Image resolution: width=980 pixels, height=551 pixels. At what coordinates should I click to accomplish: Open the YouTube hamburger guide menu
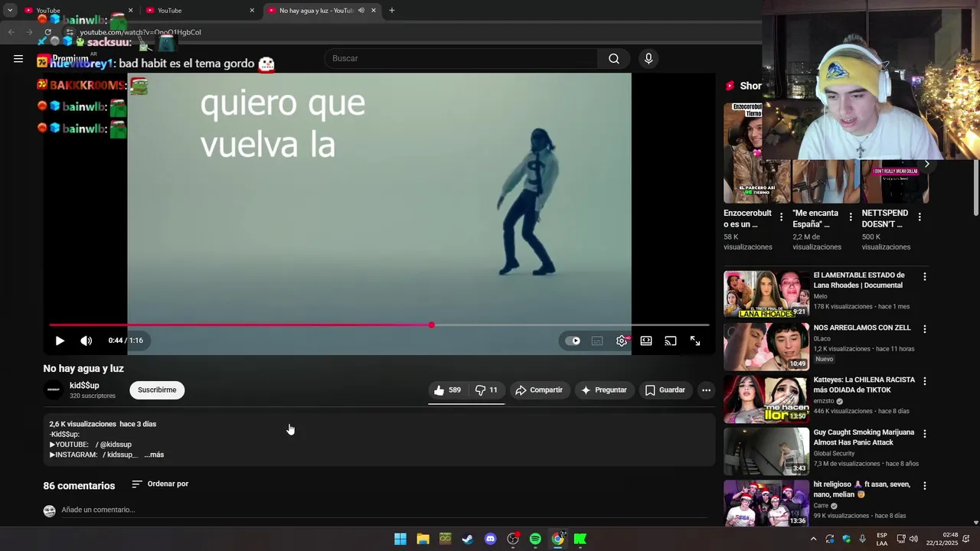point(18,58)
